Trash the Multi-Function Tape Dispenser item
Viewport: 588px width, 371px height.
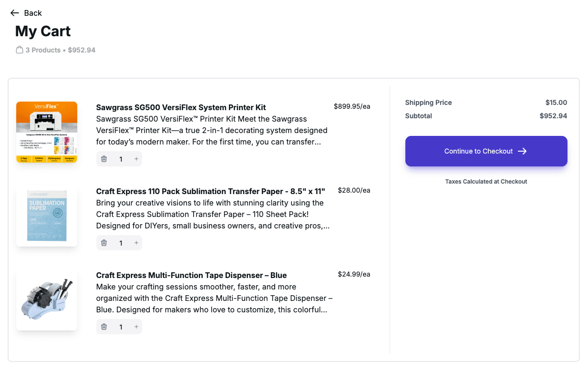coord(104,327)
